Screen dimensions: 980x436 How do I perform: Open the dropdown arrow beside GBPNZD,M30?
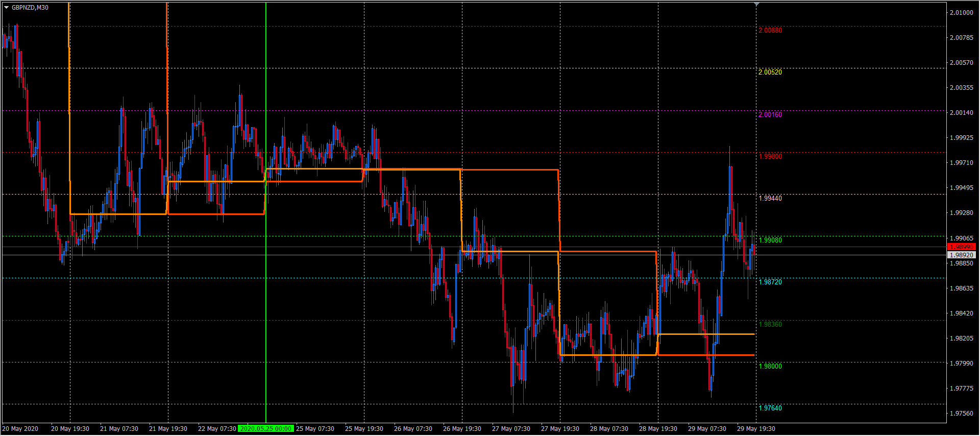point(6,8)
